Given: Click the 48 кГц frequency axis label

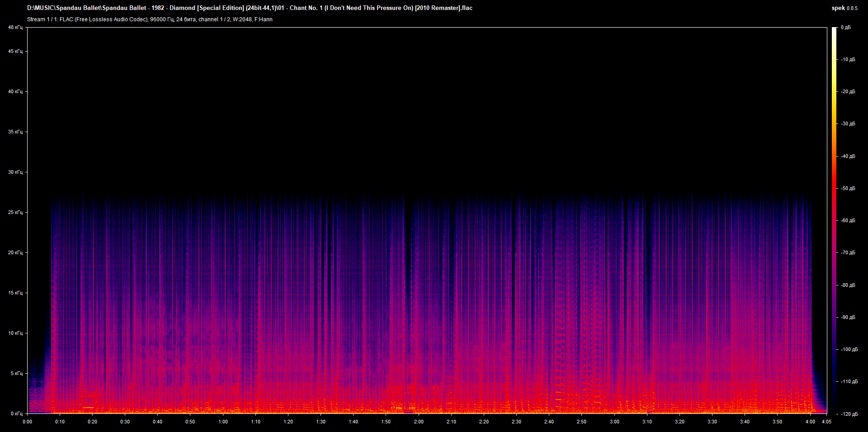Looking at the screenshot, I should 15,28.
